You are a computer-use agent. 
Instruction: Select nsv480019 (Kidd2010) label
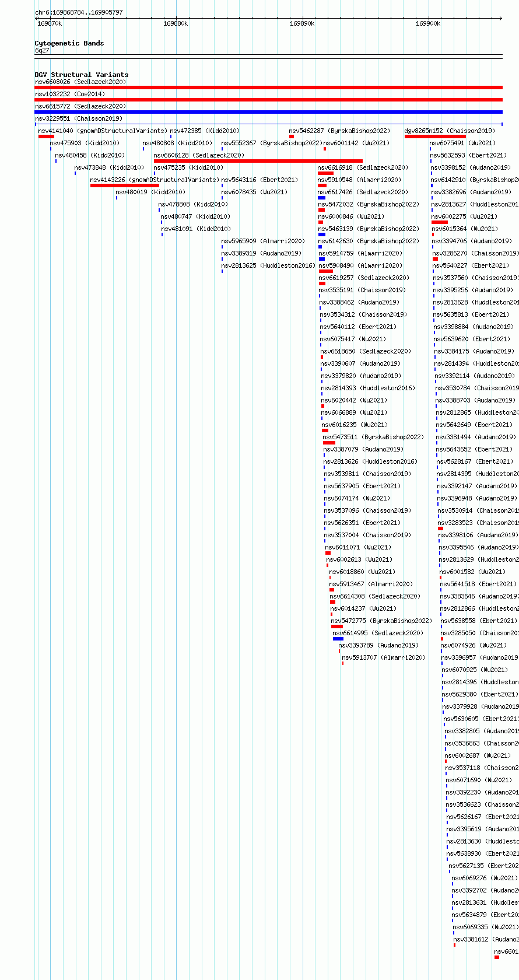tap(150, 192)
